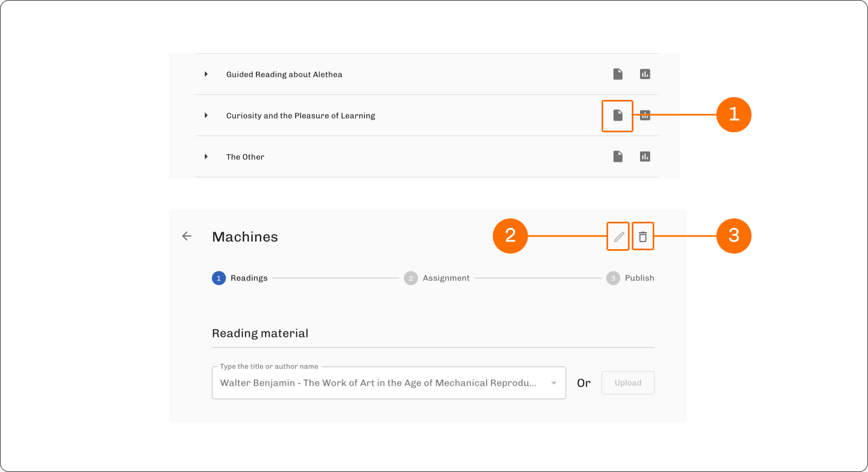Open statistics chart for The Other
Image resolution: width=868 pixels, height=472 pixels.
(x=645, y=156)
